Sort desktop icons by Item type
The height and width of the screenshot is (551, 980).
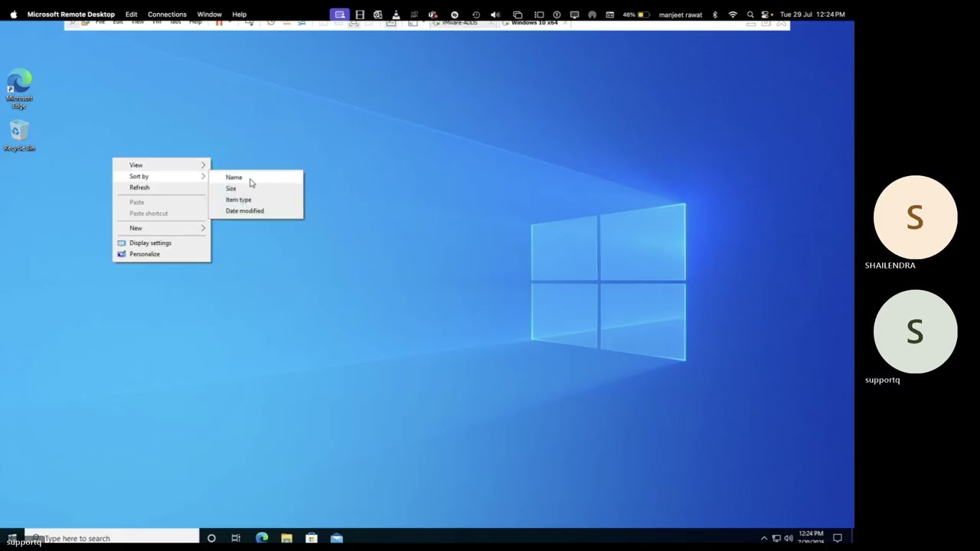point(256,200)
